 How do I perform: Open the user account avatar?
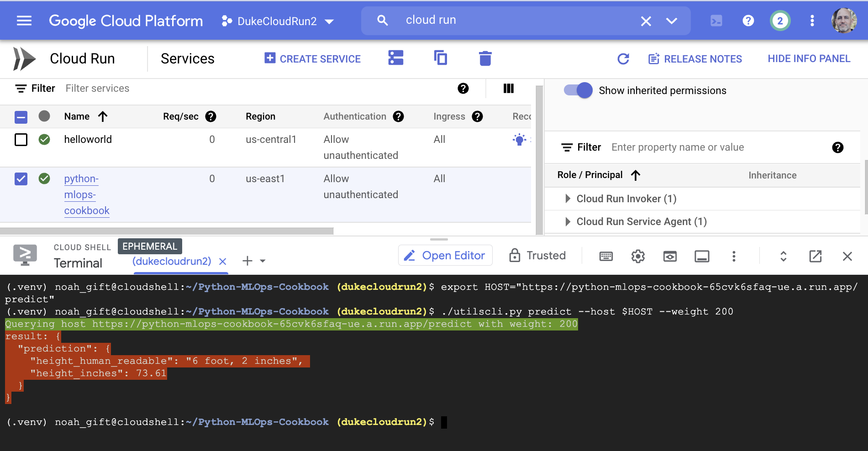[844, 21]
